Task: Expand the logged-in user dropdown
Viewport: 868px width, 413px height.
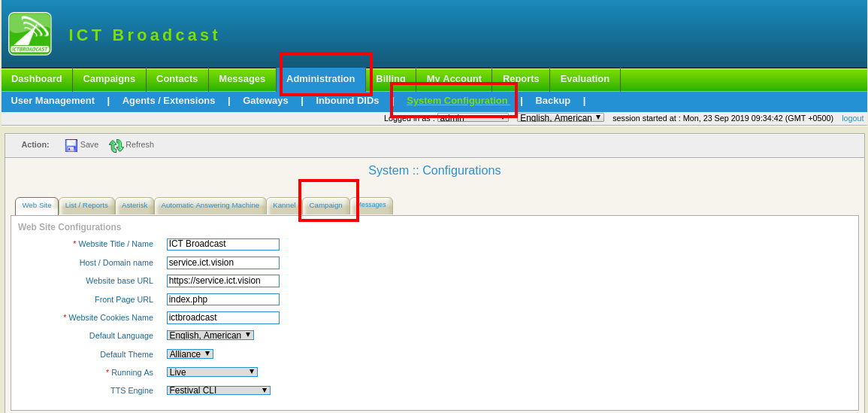Action: [473, 117]
